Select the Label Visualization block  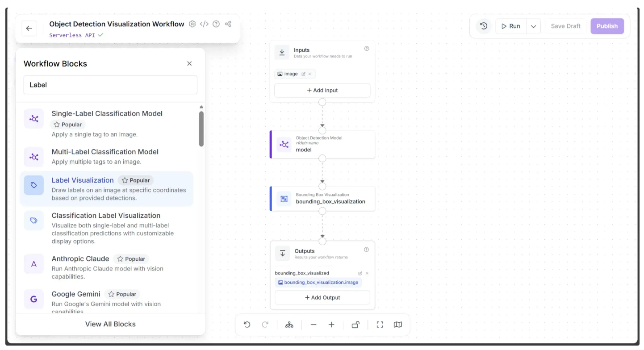pos(107,189)
